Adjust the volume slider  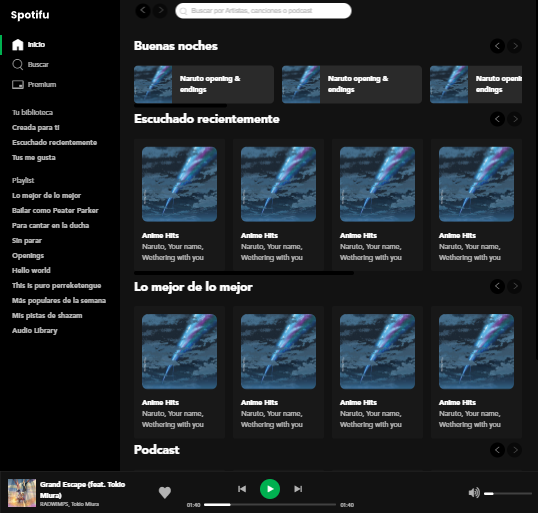[x=507, y=493]
